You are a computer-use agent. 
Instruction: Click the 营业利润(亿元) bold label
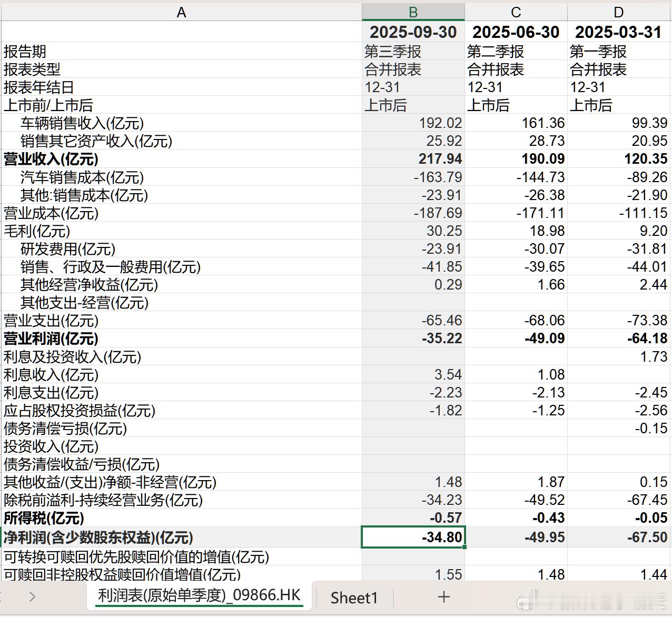click(x=51, y=339)
